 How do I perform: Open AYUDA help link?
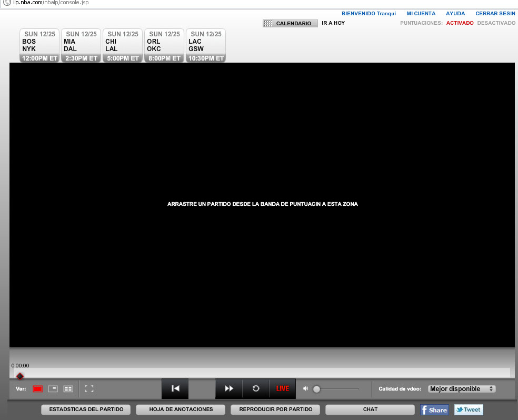click(x=455, y=14)
